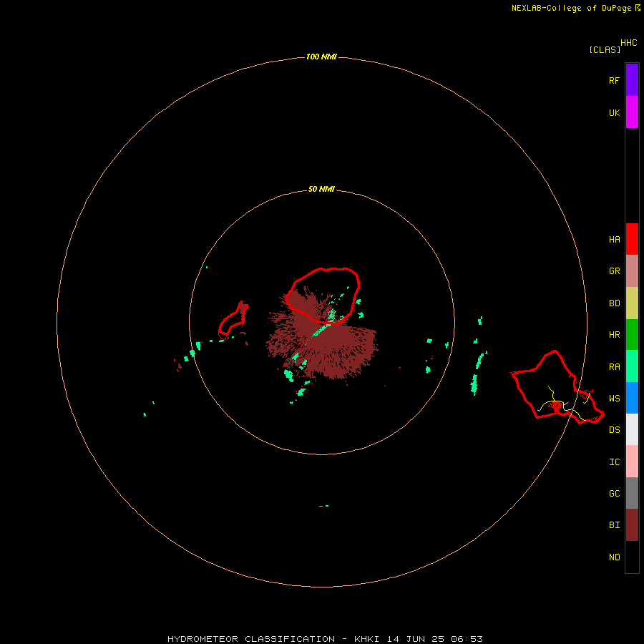Click the DS white legend swatch
Viewport: 644px width, 644px height.
(x=632, y=429)
